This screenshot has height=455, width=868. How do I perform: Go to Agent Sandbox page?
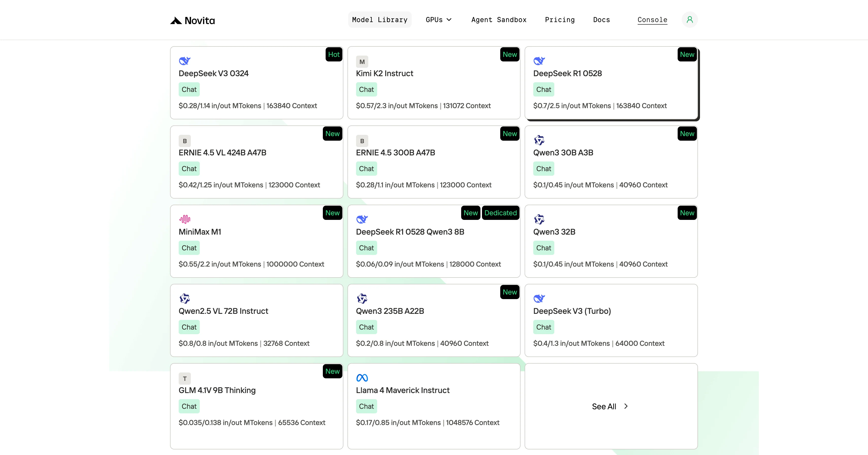(499, 20)
